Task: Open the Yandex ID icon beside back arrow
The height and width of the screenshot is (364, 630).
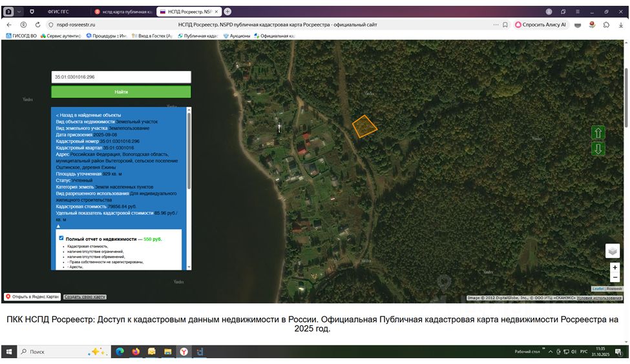Action: click(23, 25)
